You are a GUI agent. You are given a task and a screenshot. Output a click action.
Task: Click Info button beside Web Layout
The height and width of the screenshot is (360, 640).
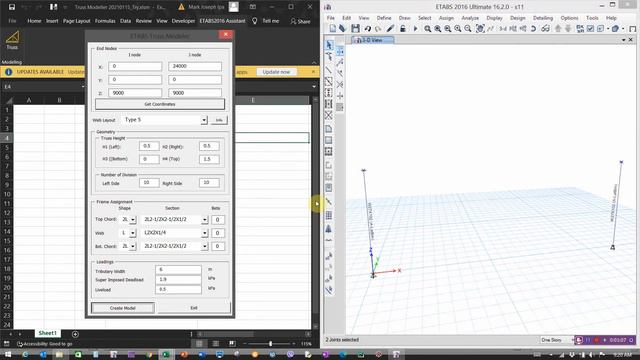coord(219,120)
